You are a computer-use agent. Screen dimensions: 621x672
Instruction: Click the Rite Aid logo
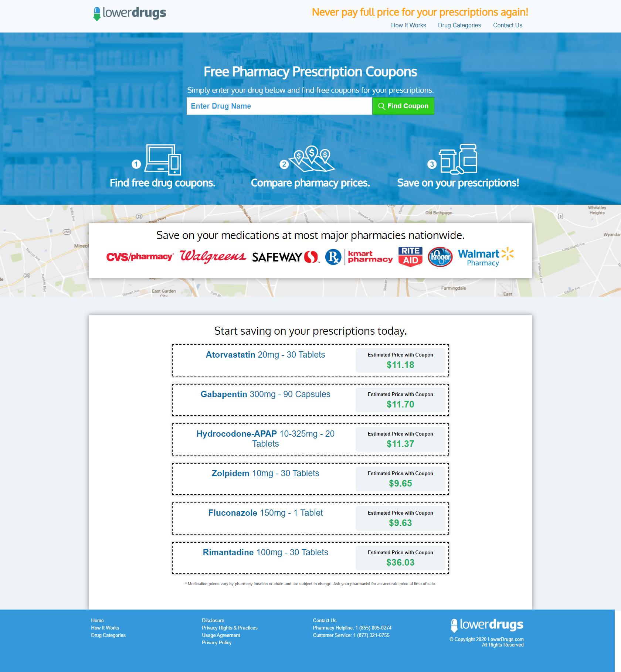pos(410,256)
